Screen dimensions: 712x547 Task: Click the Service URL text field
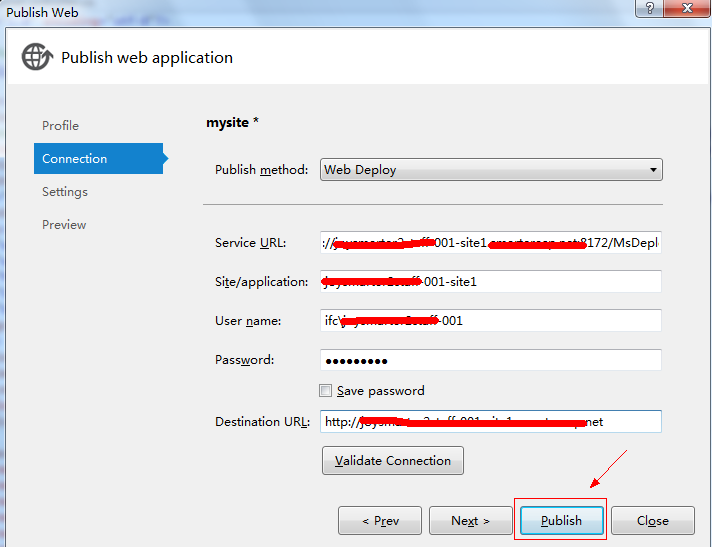coord(490,243)
